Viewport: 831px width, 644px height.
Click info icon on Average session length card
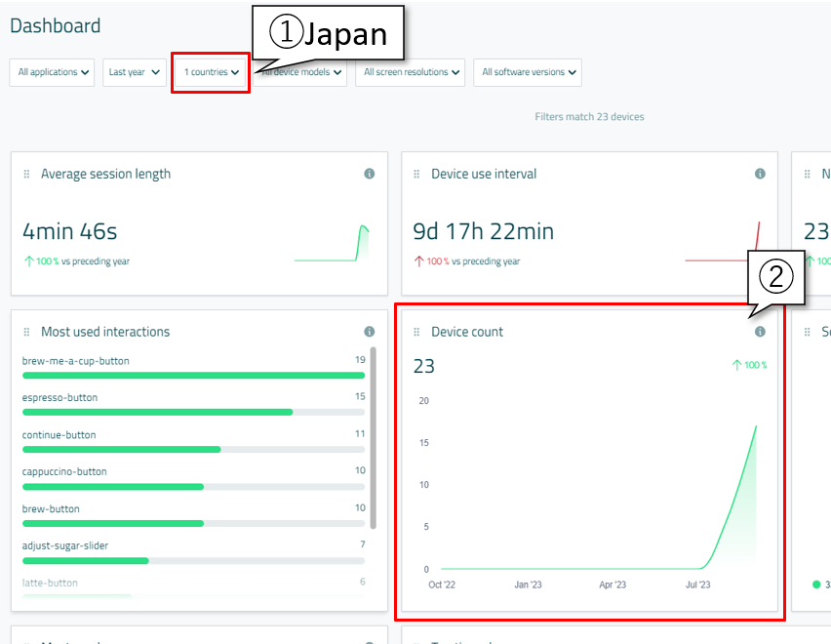click(x=370, y=174)
